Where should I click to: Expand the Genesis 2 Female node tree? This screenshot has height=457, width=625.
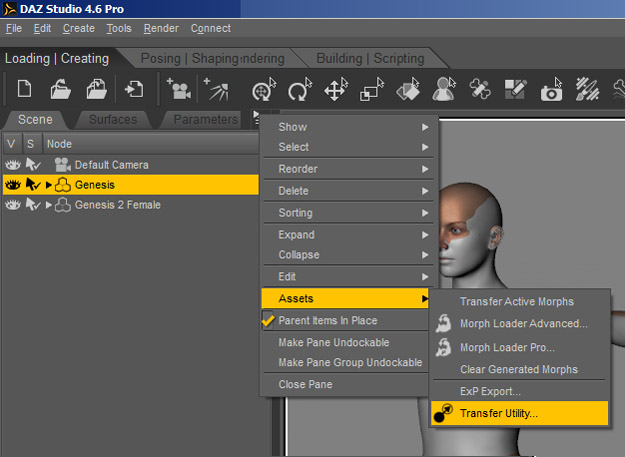[49, 205]
